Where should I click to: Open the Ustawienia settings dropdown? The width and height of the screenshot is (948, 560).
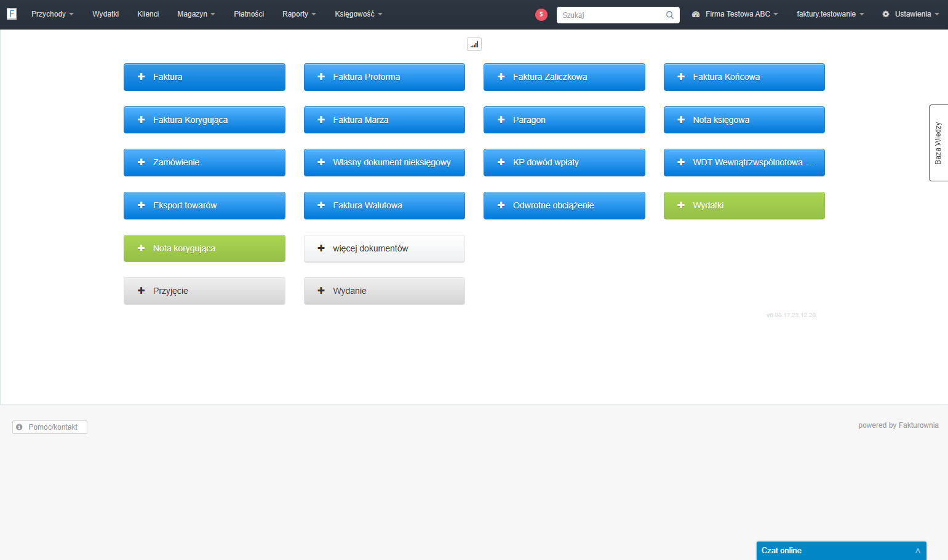(x=910, y=14)
